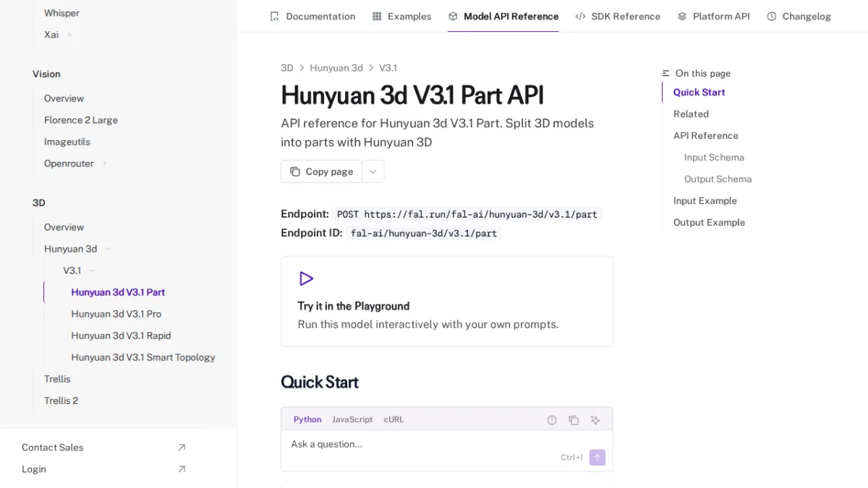This screenshot has width=868, height=488.
Task: Select Hunyuan 3d V3.1 Pro in sidebar
Action: tap(116, 314)
